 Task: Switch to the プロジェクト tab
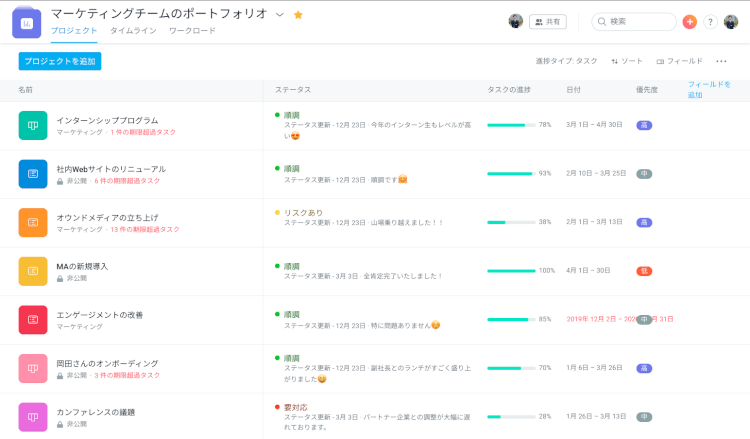point(74,31)
